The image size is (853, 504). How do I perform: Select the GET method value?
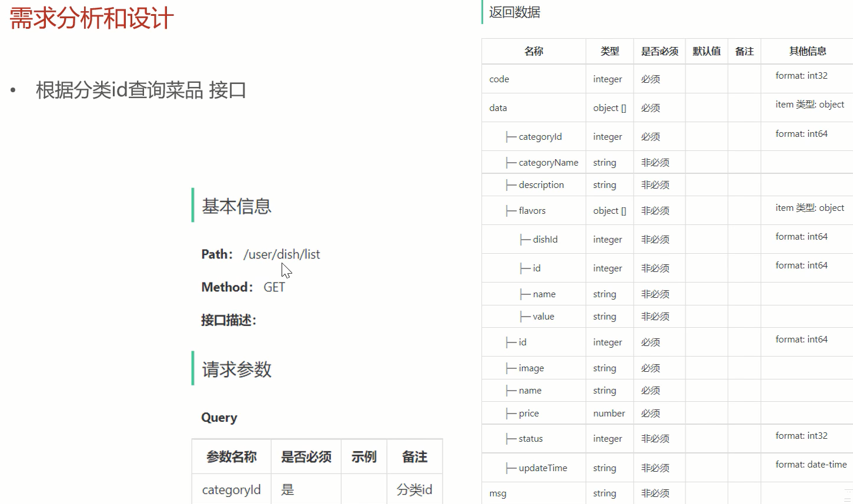(x=274, y=287)
